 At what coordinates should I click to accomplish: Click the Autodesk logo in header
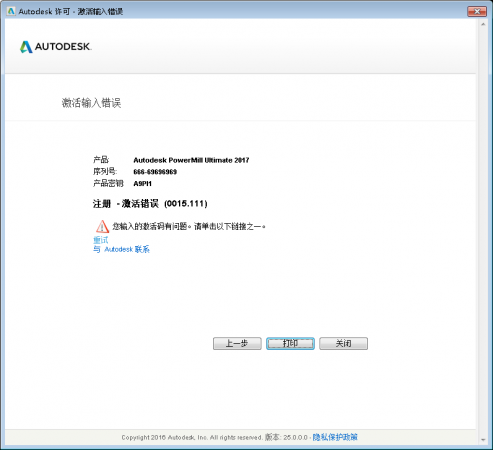[55, 47]
